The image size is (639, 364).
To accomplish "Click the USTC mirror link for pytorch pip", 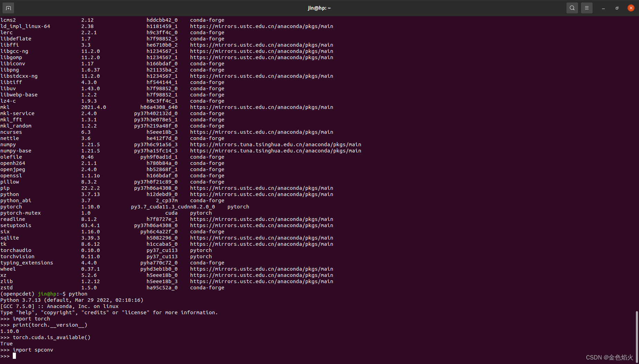I will tap(261, 188).
